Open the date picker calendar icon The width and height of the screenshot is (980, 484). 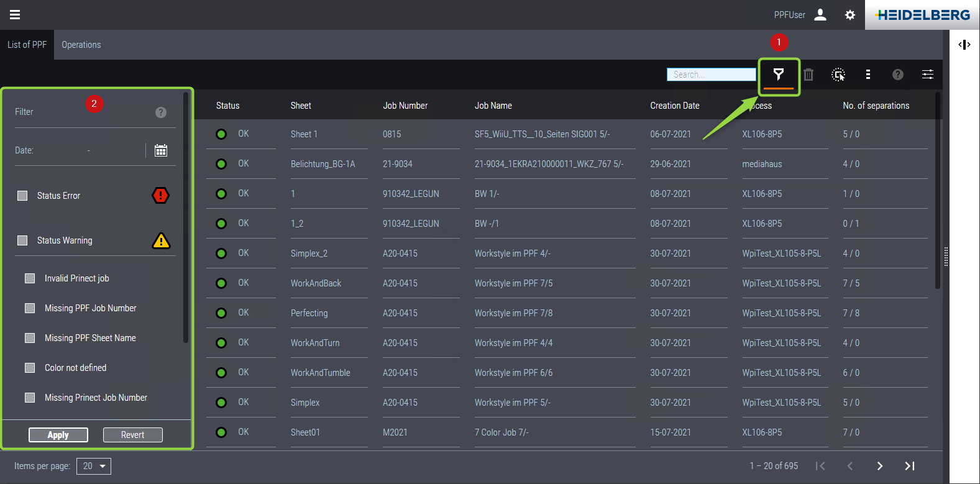pos(161,150)
